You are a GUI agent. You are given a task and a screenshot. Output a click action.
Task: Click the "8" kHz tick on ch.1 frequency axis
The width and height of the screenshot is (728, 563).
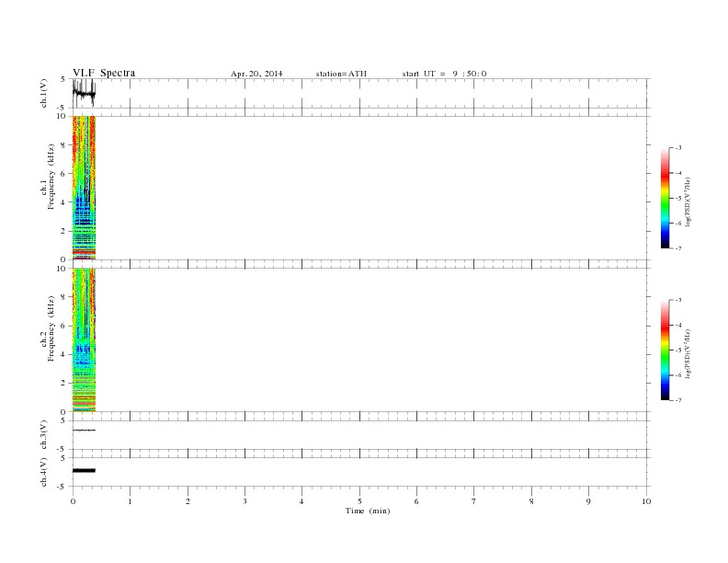[x=63, y=145]
